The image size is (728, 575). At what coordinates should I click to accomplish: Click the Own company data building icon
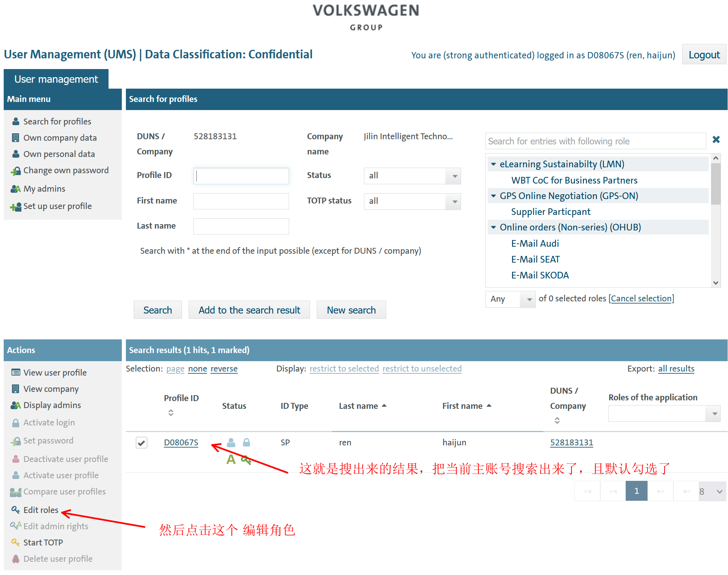pyautogui.click(x=16, y=138)
